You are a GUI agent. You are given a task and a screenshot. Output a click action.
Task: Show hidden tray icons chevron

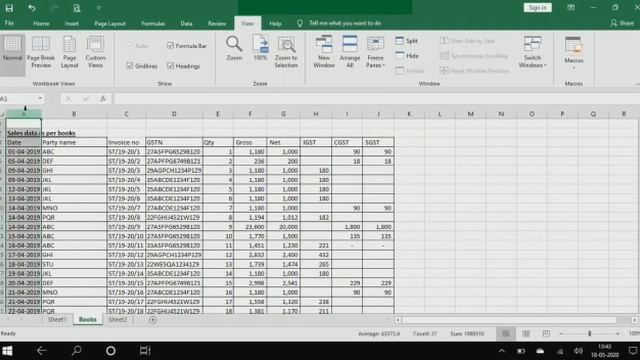[502, 351]
